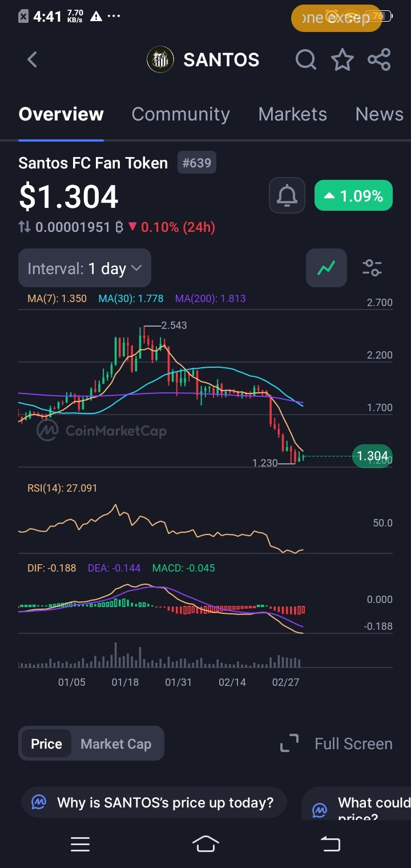Tap the DIF: -0.188 label
The width and height of the screenshot is (411, 868).
click(51, 568)
